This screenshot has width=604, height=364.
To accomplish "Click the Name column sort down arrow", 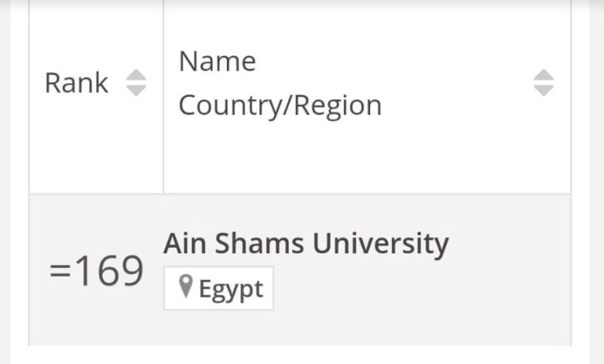I will point(544,90).
